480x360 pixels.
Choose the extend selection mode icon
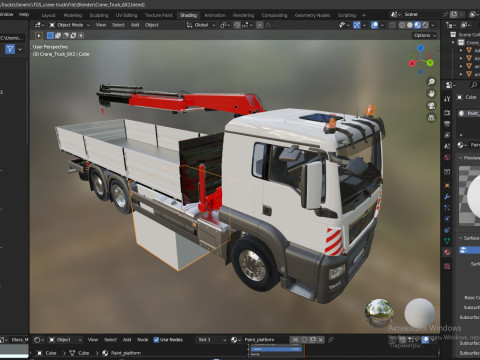pos(58,35)
